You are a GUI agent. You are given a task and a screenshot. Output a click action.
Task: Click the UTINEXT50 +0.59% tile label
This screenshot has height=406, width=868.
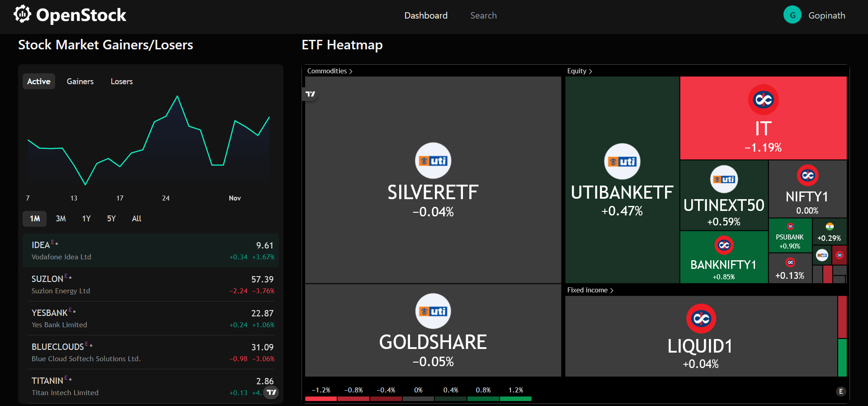pos(724,212)
